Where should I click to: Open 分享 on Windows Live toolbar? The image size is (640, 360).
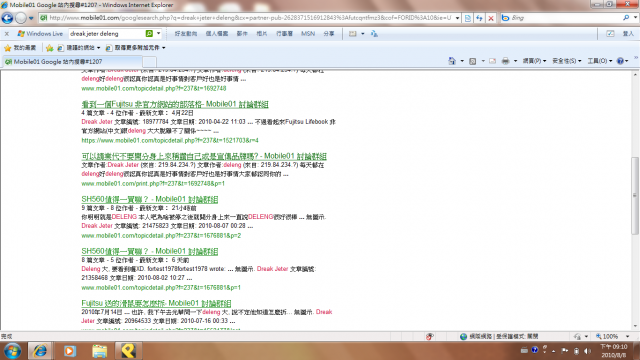tap(329, 34)
